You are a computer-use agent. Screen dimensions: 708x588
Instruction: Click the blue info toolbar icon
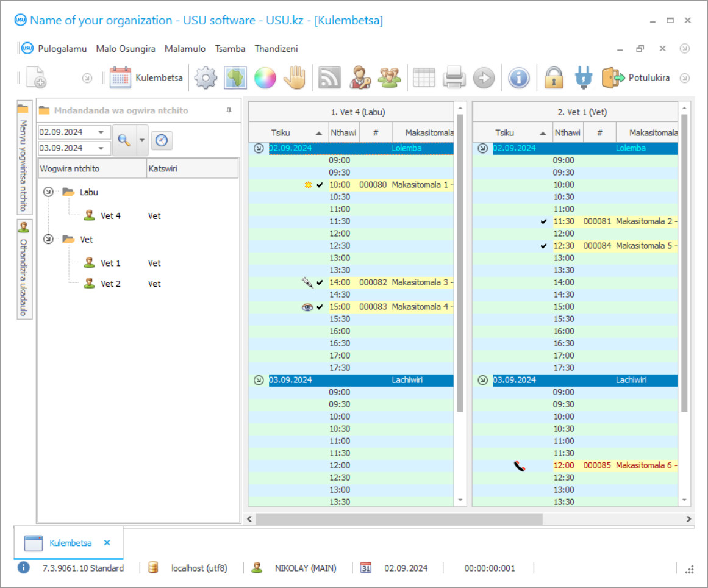tap(518, 78)
